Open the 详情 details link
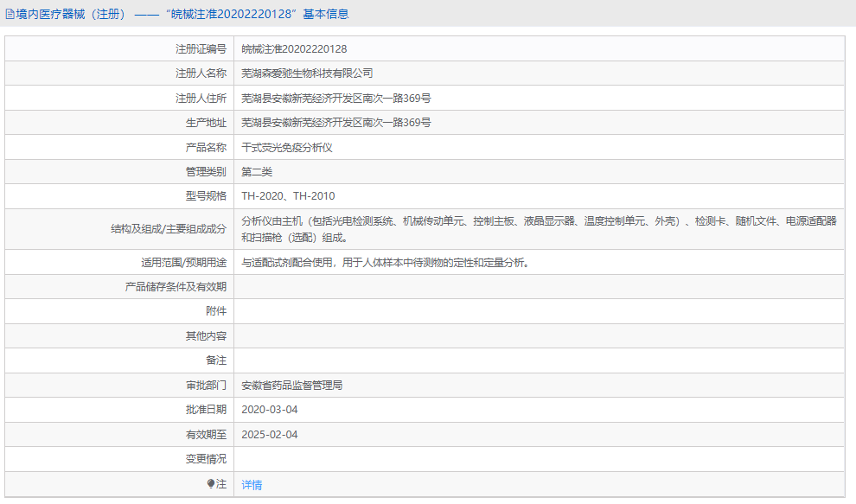Image resolution: width=856 pixels, height=504 pixels. (251, 484)
